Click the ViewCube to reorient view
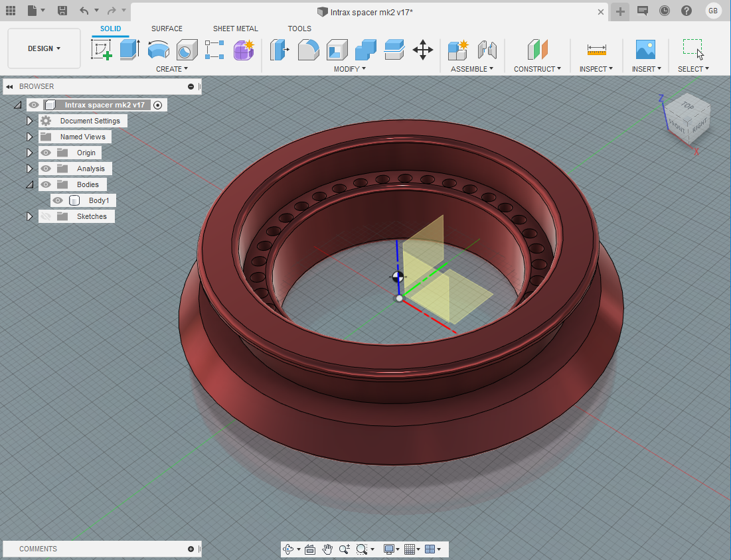This screenshot has height=560, width=731. [x=687, y=119]
